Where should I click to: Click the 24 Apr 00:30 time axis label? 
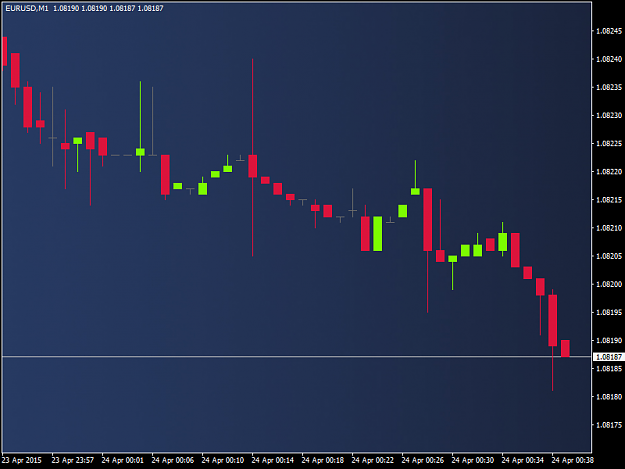click(x=472, y=460)
